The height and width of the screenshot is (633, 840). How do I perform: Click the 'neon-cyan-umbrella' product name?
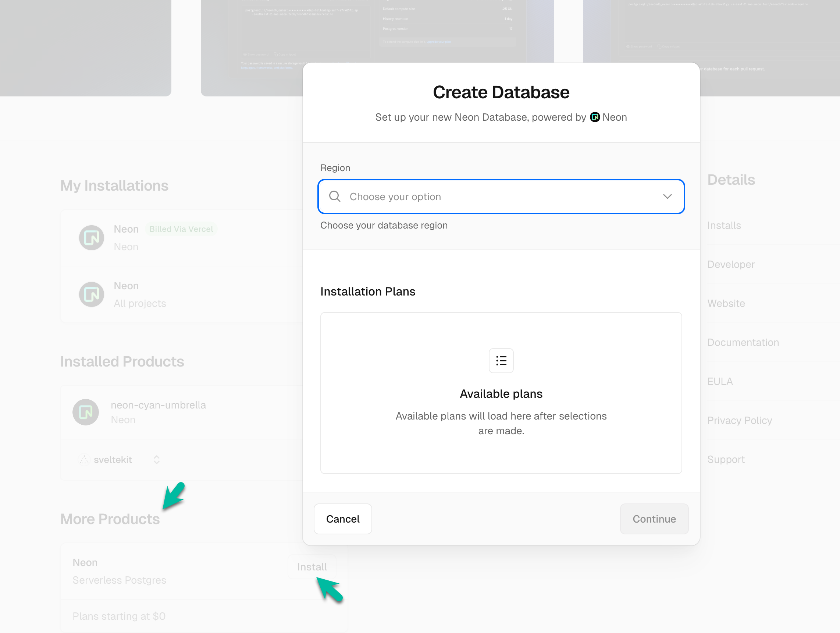[159, 405]
